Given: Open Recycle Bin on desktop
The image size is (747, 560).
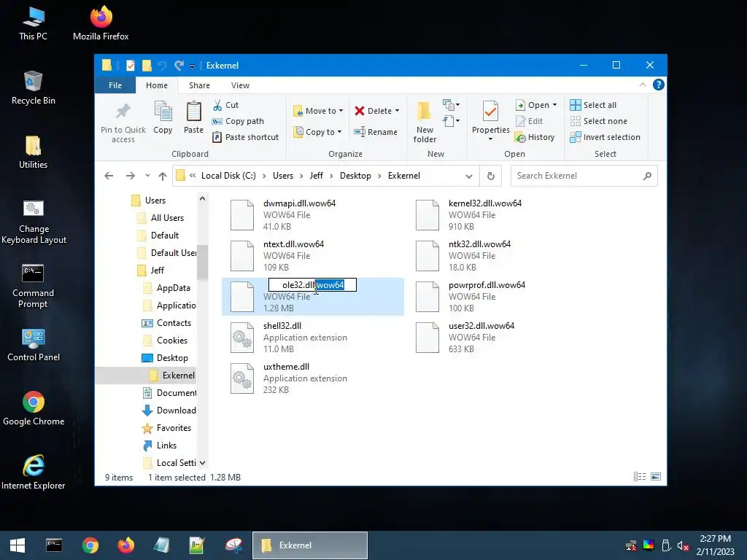Looking at the screenshot, I should (x=33, y=87).
